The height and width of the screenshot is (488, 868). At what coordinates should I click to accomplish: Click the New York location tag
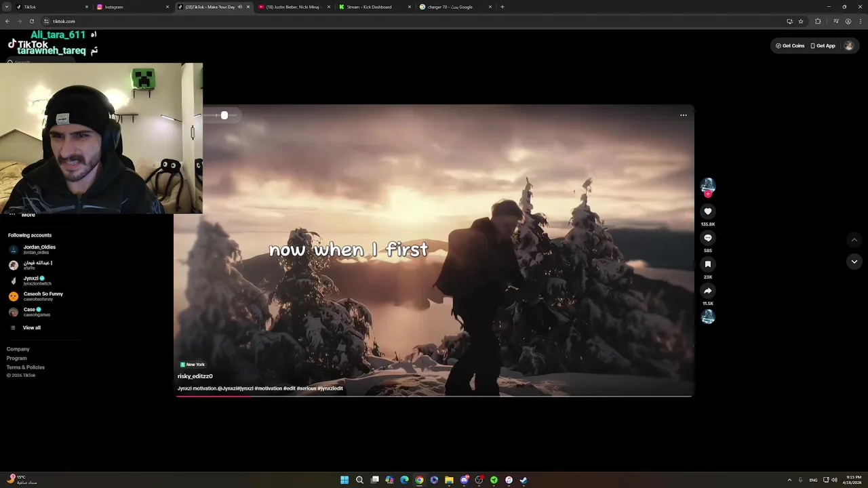[x=193, y=365]
